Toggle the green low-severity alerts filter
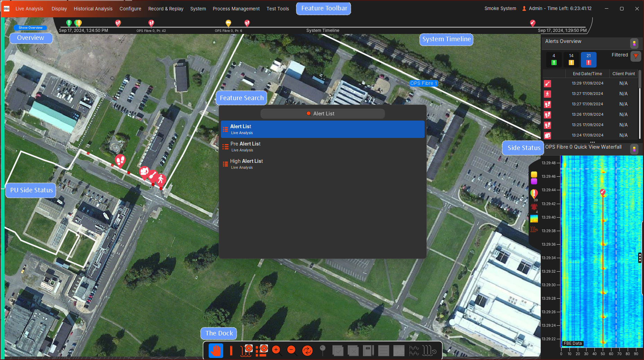This screenshot has width=644, height=360. 554,60
